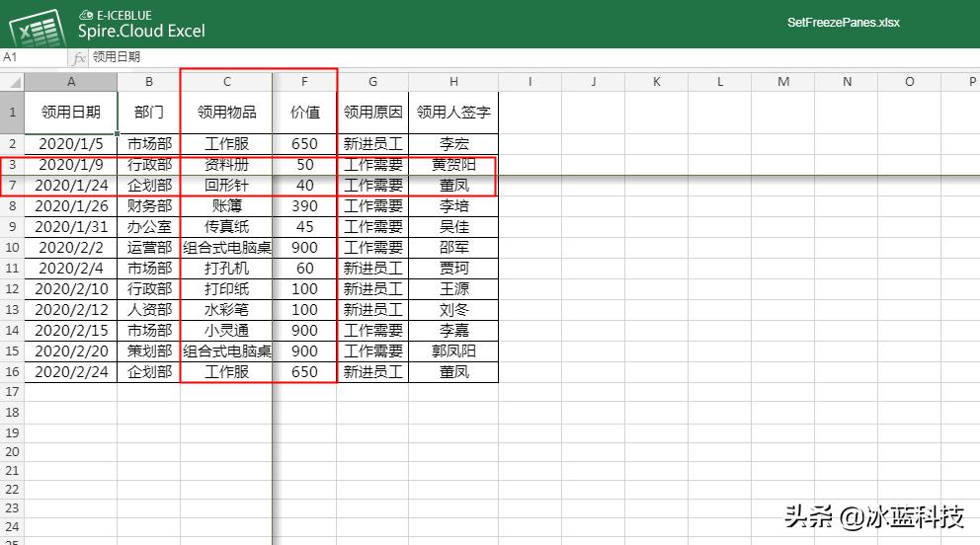Click the value cell 60
Image resolution: width=980 pixels, height=545 pixels.
(304, 269)
